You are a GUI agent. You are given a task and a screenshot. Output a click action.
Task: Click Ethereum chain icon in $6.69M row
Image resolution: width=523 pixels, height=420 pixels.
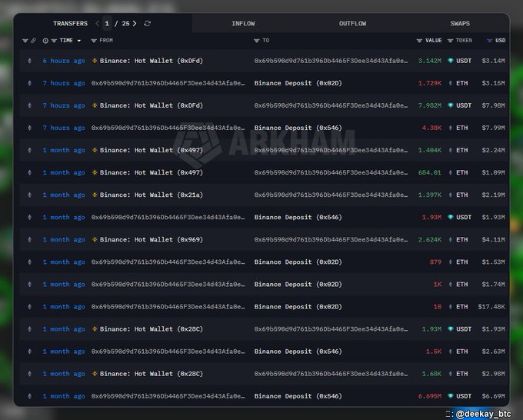30,396
